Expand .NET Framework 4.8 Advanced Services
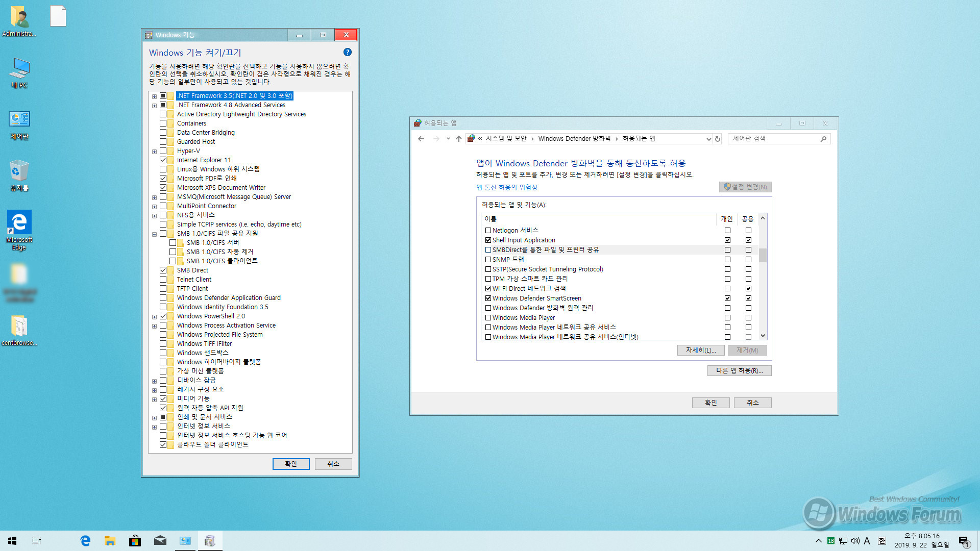 [154, 106]
